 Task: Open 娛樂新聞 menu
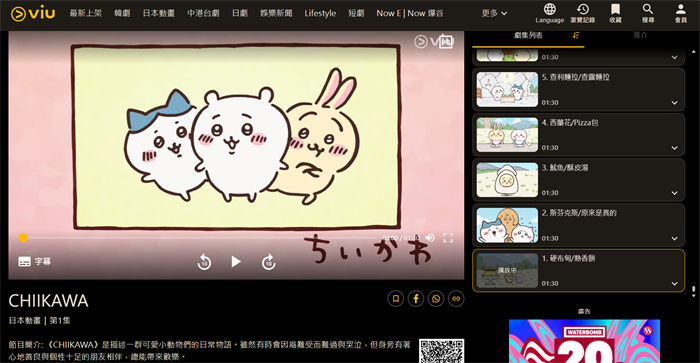coord(276,13)
